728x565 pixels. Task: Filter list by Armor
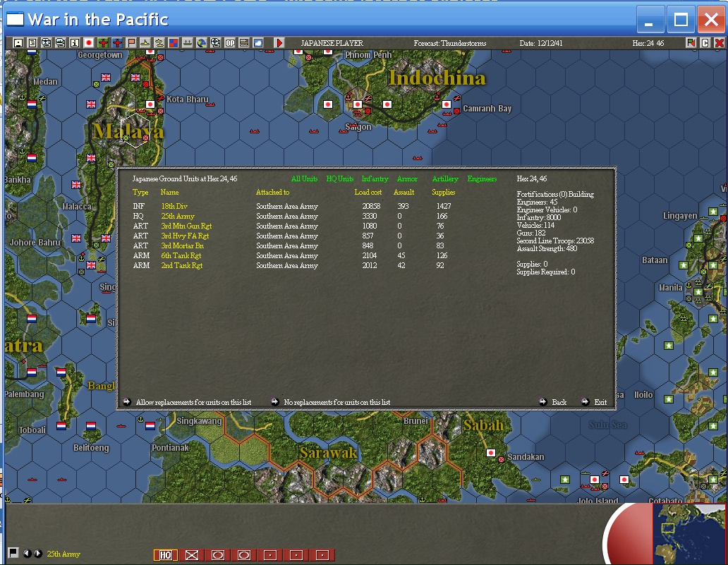click(407, 178)
